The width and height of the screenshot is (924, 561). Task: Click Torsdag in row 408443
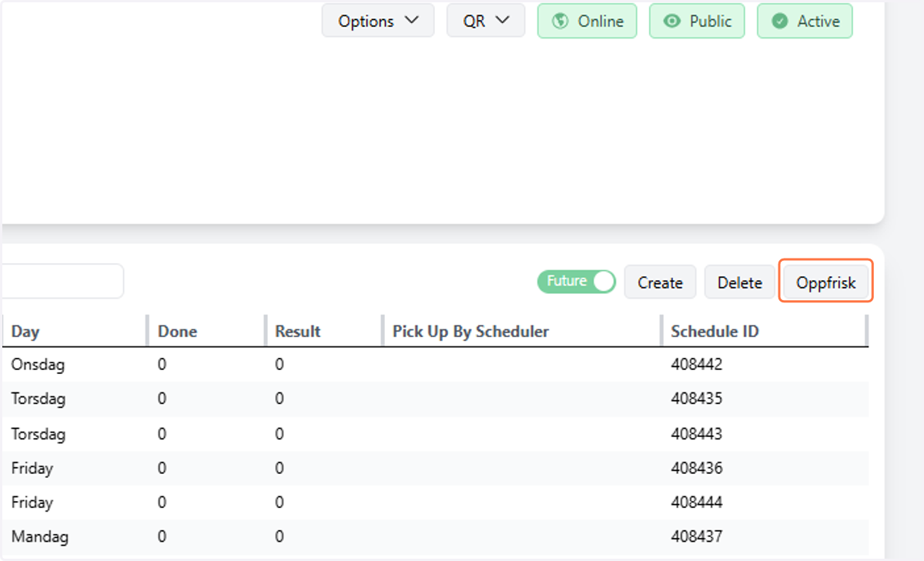(38, 434)
